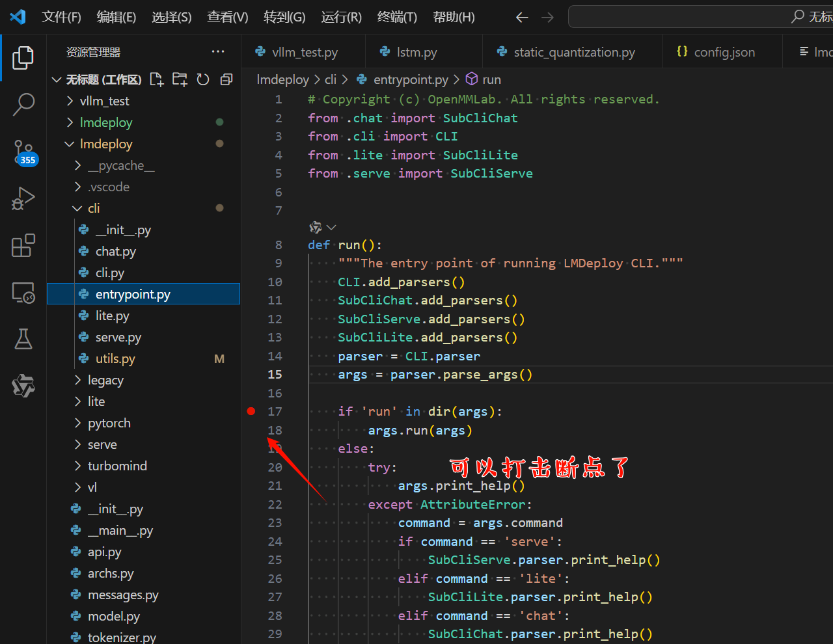
Task: Go back with the navigation arrow
Action: [522, 18]
